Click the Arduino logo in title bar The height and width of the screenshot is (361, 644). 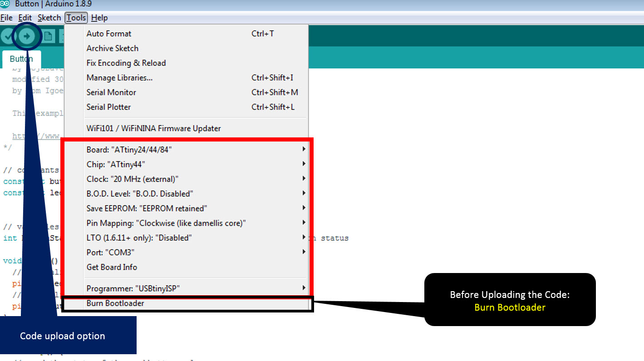click(x=5, y=4)
